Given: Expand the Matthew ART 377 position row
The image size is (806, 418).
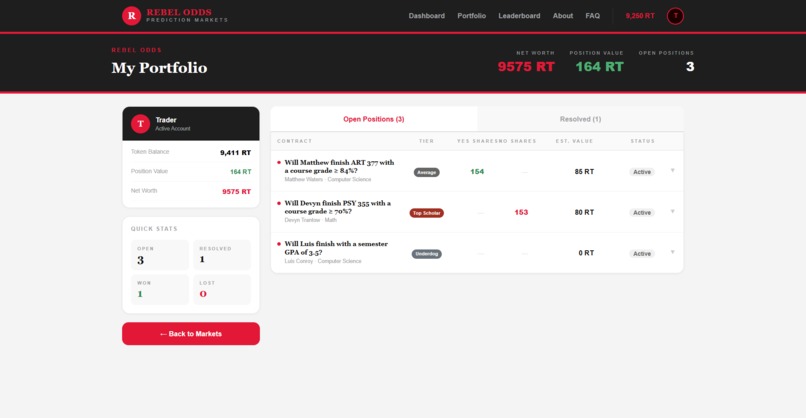Looking at the screenshot, I should coord(672,171).
